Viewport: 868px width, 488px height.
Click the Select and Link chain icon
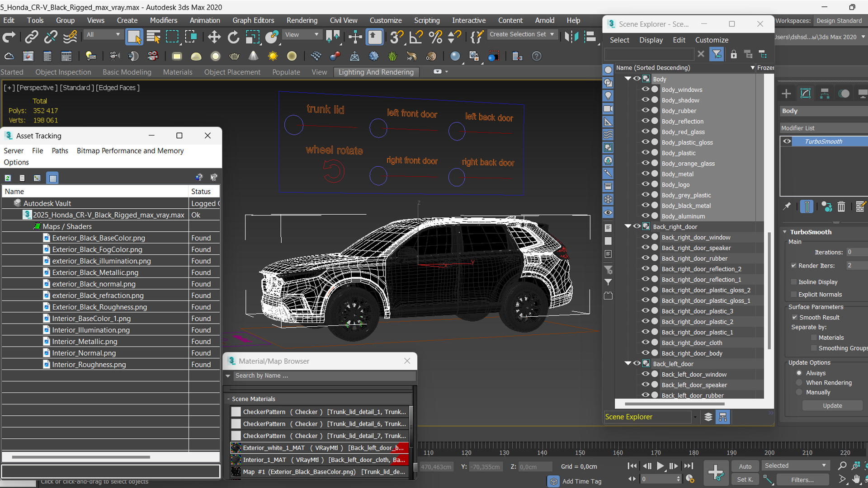pos(31,37)
